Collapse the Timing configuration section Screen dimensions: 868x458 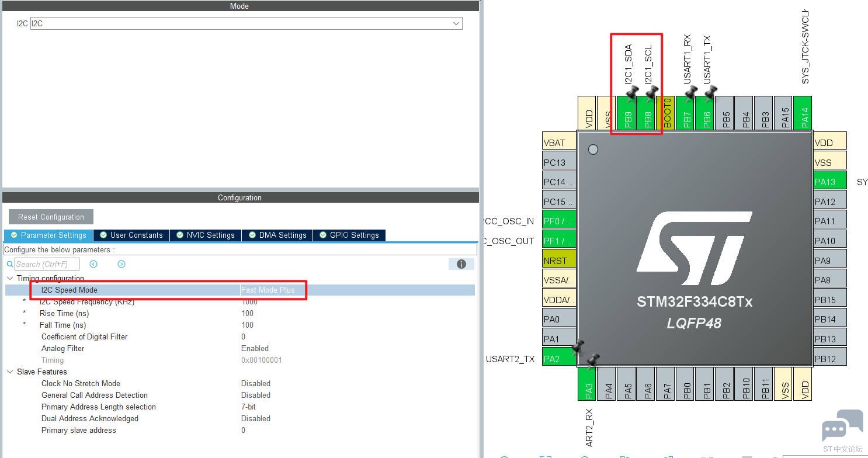point(10,279)
